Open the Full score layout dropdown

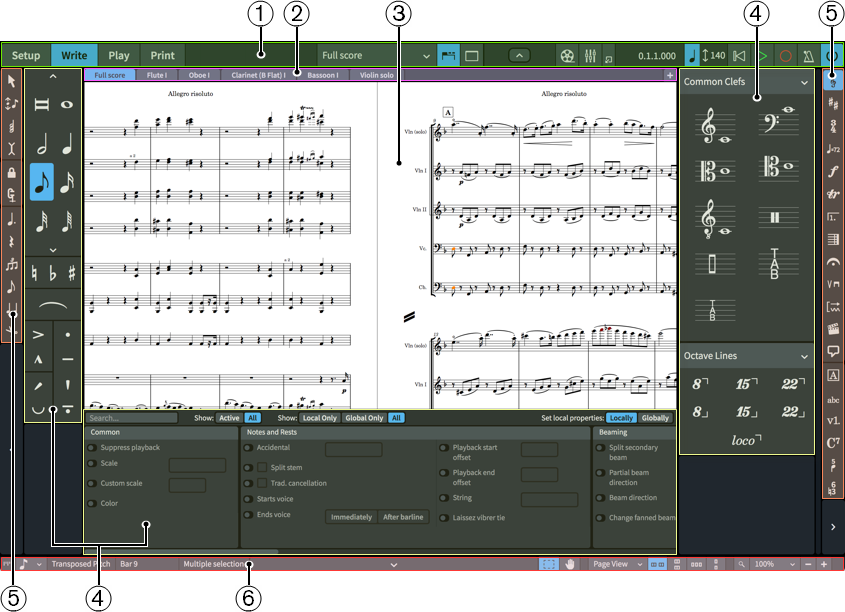pyautogui.click(x=427, y=56)
